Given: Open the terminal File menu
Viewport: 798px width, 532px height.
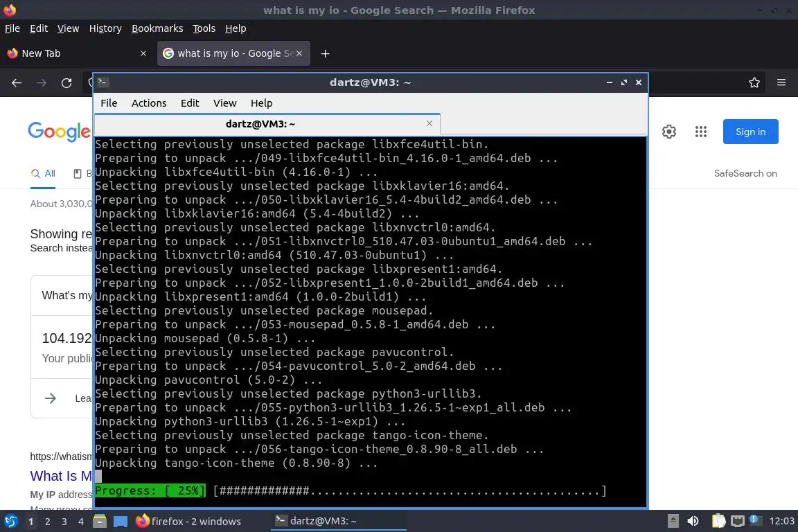Looking at the screenshot, I should click(109, 103).
